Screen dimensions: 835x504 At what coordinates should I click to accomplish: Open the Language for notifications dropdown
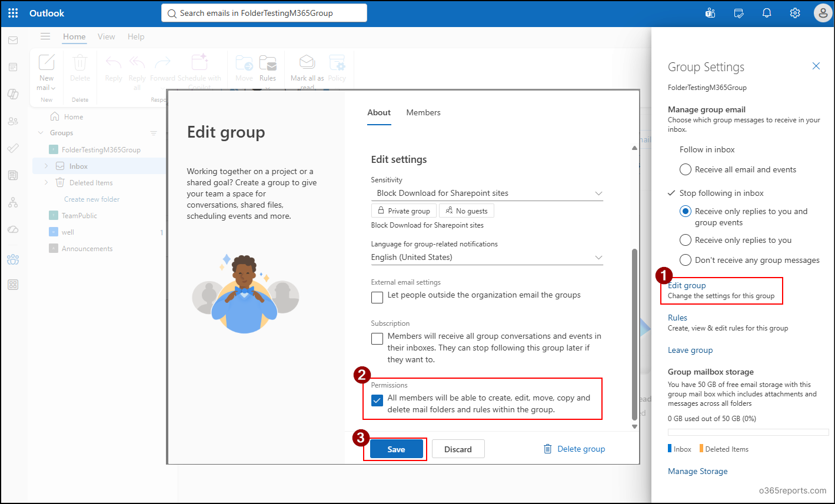point(487,257)
